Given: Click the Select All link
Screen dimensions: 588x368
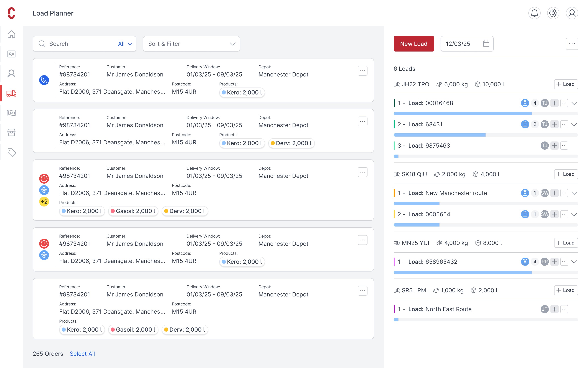Looking at the screenshot, I should click(x=82, y=354).
